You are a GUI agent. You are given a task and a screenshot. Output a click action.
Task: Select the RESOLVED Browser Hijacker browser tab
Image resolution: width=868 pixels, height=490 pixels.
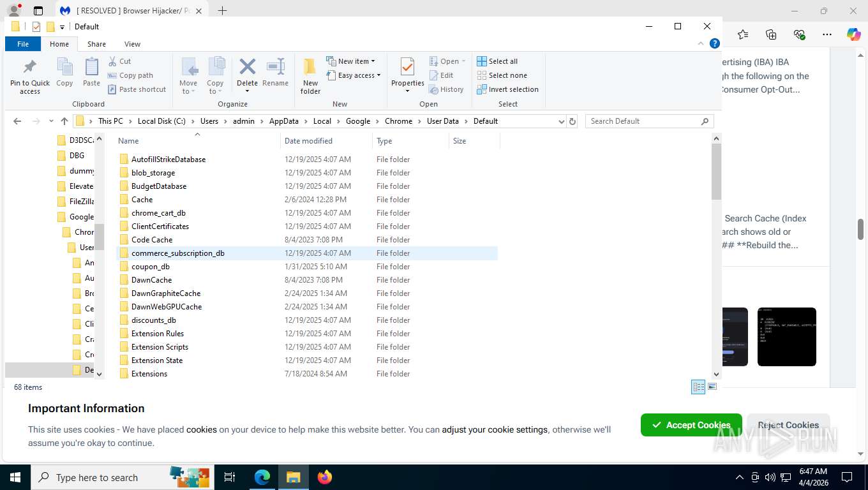(x=131, y=11)
